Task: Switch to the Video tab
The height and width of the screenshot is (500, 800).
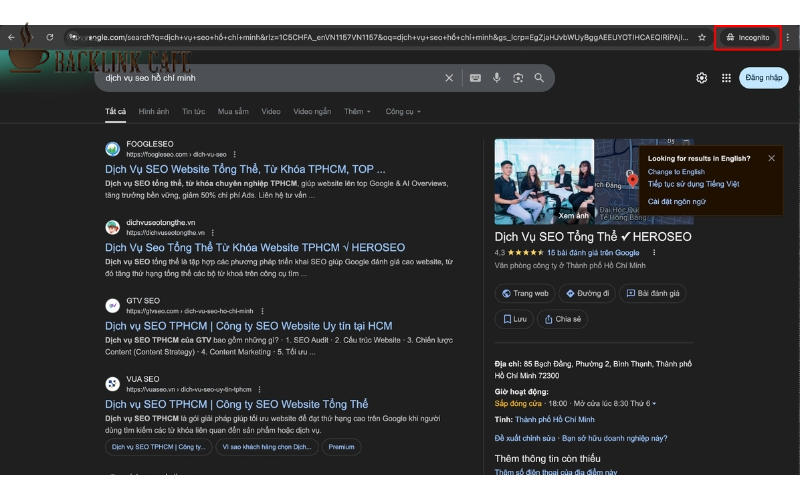Action: [271, 111]
